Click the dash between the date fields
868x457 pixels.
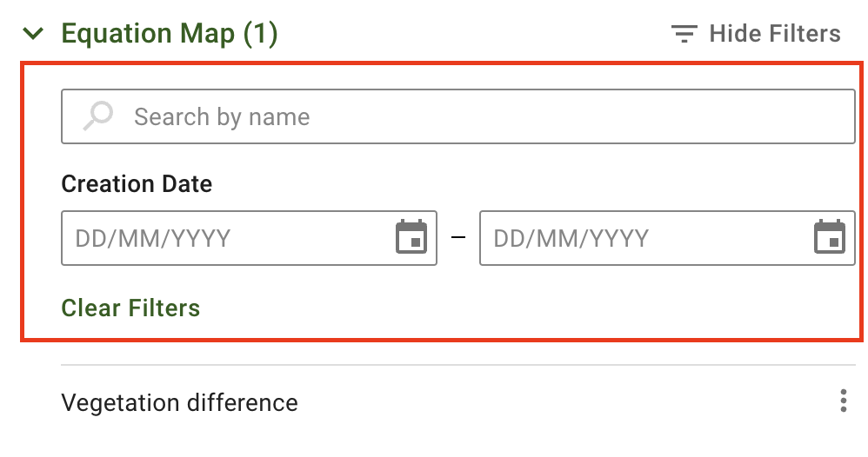click(458, 237)
